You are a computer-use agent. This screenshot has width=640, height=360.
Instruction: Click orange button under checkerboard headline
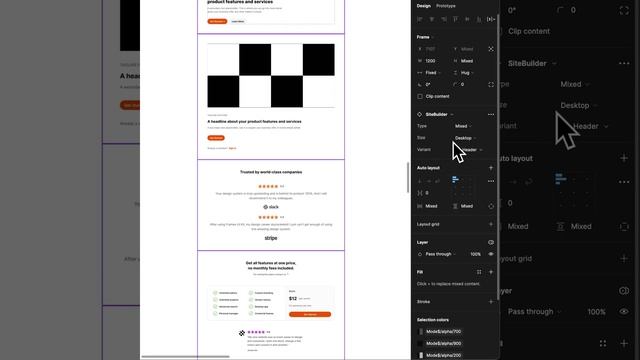(x=216, y=138)
